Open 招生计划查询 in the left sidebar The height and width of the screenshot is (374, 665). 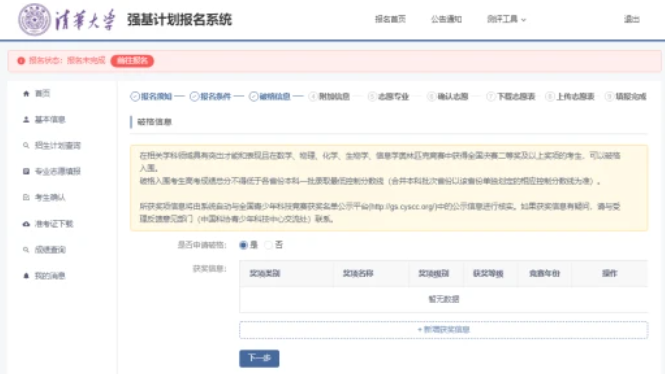coord(58,145)
